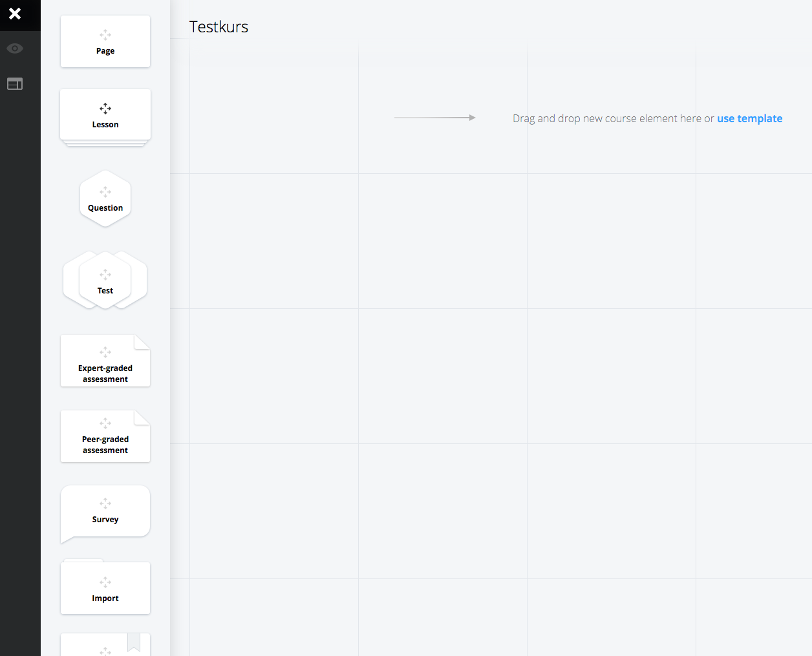The height and width of the screenshot is (656, 812).
Task: Select the Import folder element
Action: coord(105,588)
